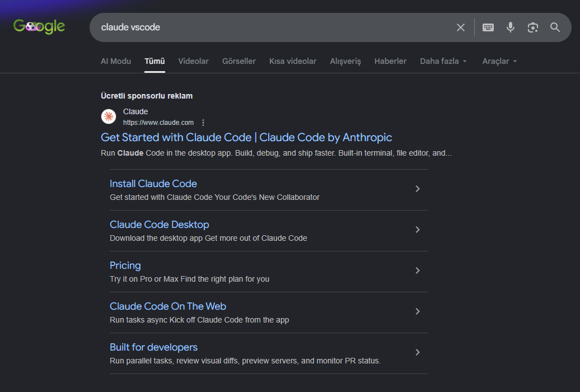Start voice search with microphone icon

click(511, 27)
